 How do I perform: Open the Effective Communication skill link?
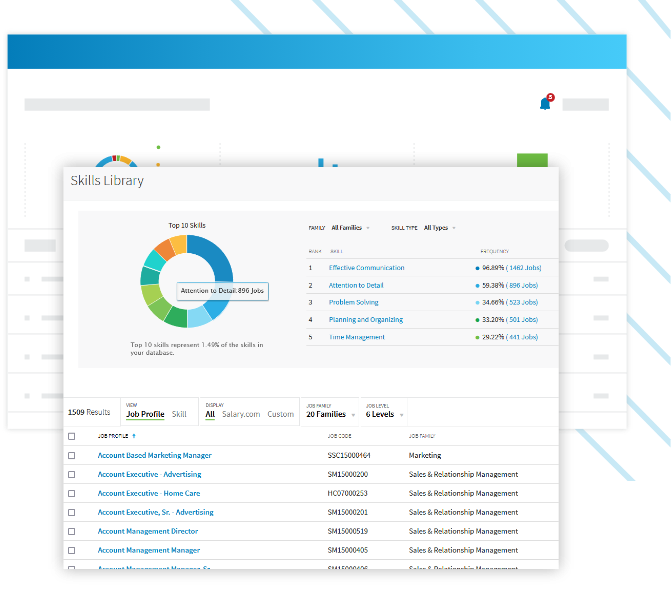tap(366, 268)
